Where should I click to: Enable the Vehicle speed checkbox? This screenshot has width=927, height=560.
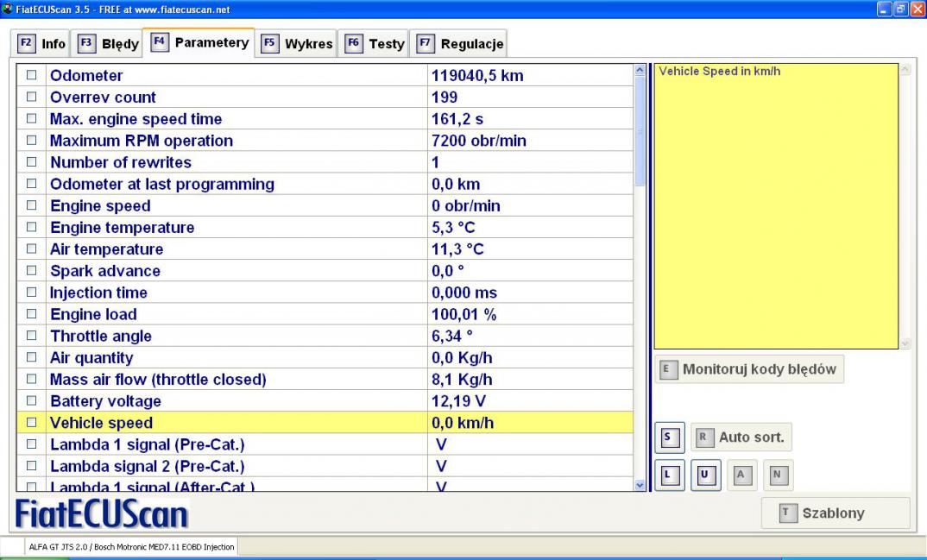(x=31, y=422)
